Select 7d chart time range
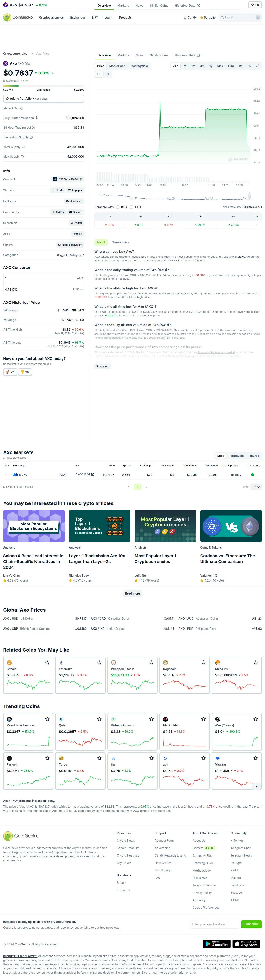Image resolution: width=265 pixels, height=980 pixels. 185,66
